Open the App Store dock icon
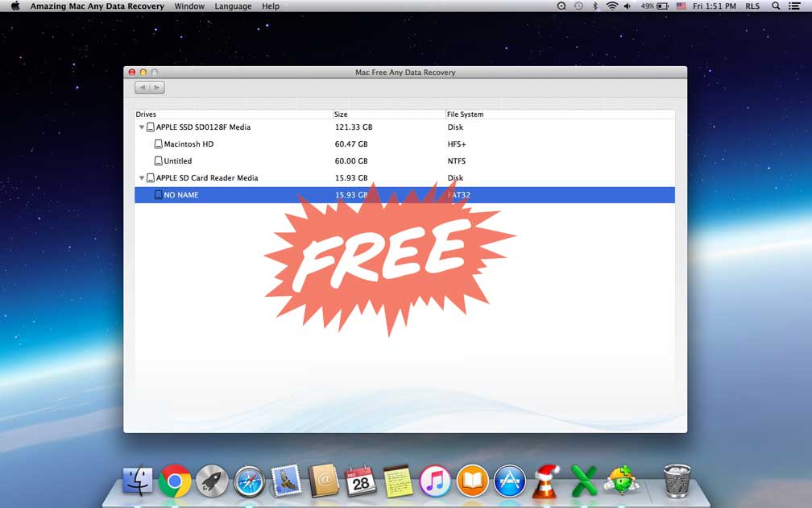 (x=510, y=481)
